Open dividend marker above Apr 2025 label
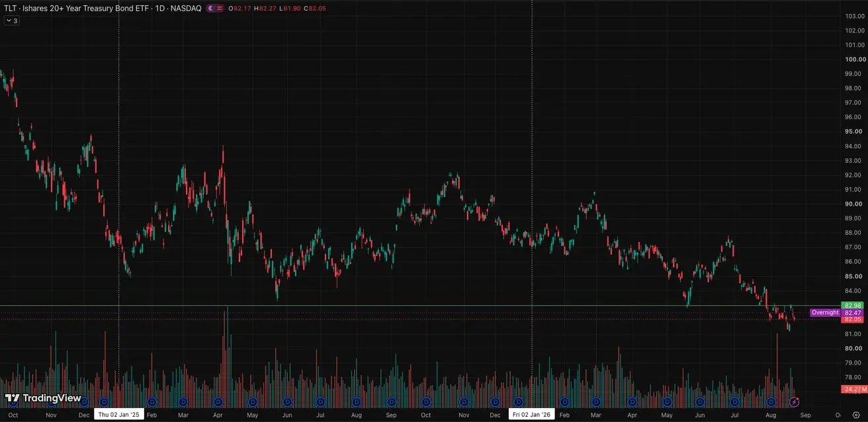The image size is (868, 422). (x=217, y=402)
